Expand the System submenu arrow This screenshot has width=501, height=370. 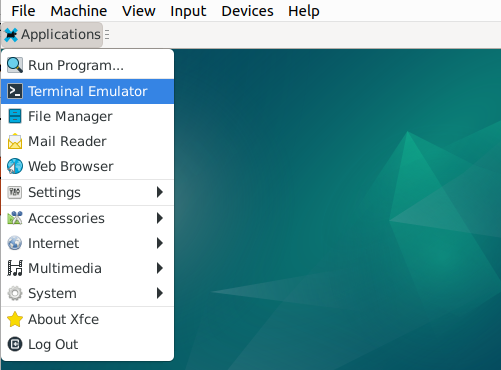coord(160,293)
